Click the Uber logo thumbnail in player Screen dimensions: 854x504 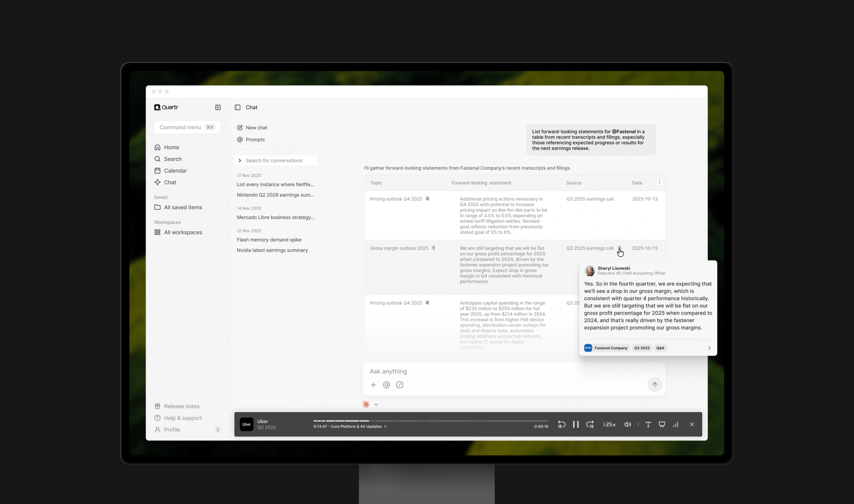click(x=247, y=425)
